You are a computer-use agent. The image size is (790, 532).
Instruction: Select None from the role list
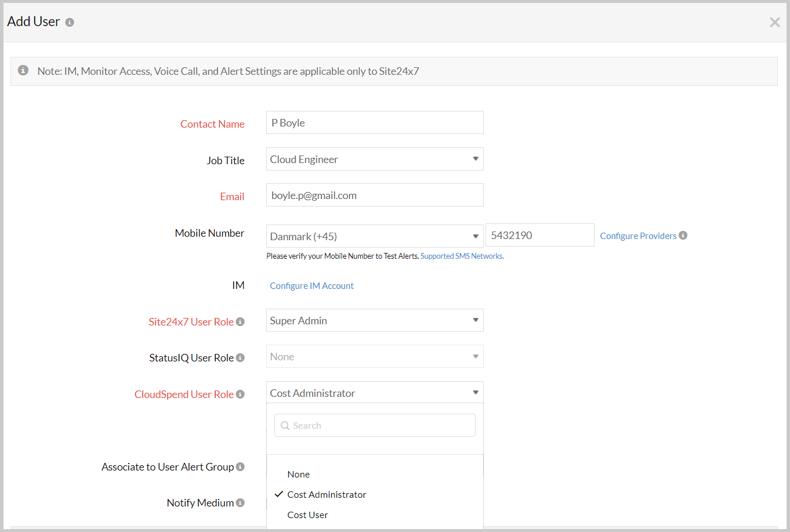coord(299,475)
